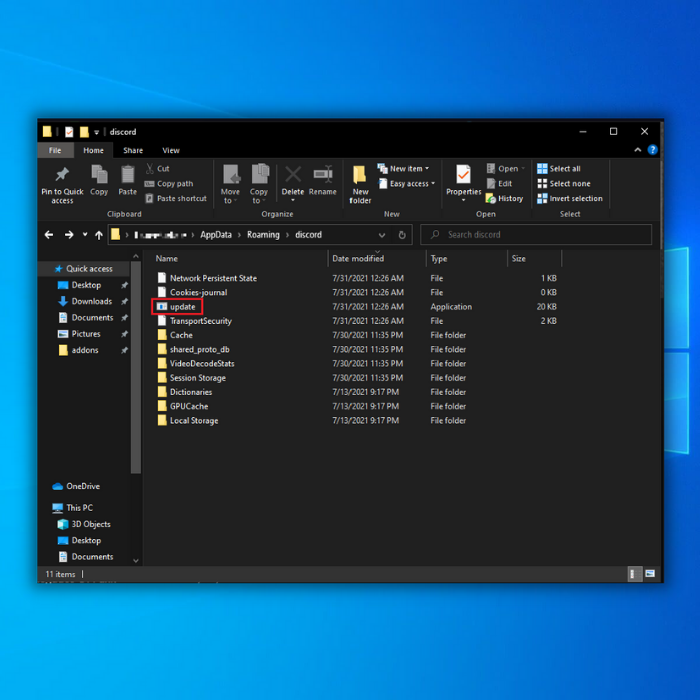700x700 pixels.
Task: Click AppData in the address bar
Action: 216,235
